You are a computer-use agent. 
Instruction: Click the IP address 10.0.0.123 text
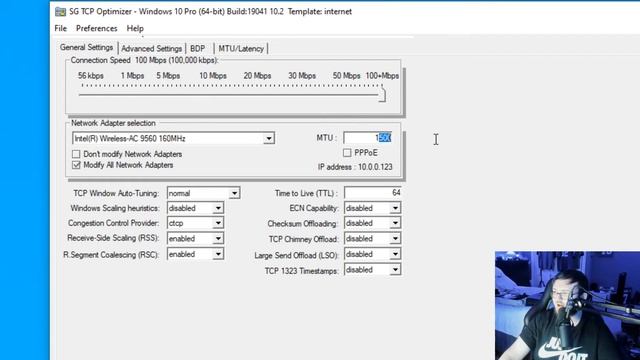[355, 167]
